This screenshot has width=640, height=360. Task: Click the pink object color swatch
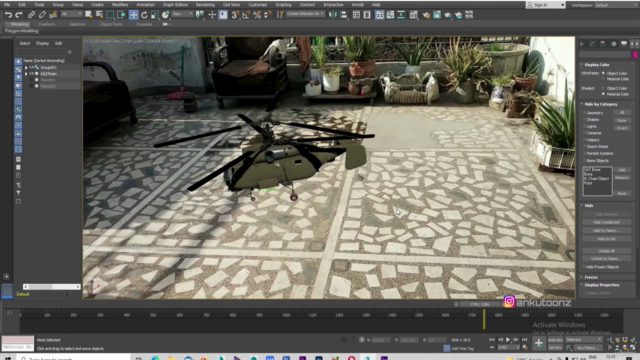click(x=635, y=55)
